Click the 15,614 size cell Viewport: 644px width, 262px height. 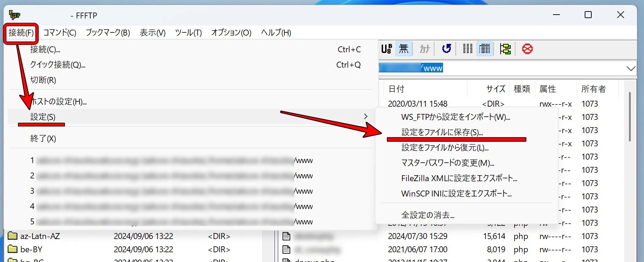click(494, 236)
